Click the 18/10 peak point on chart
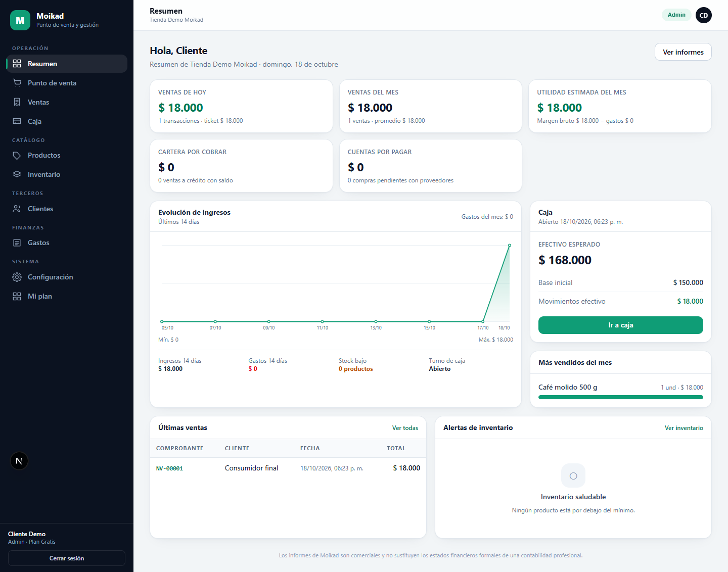728x572 pixels. coord(510,246)
